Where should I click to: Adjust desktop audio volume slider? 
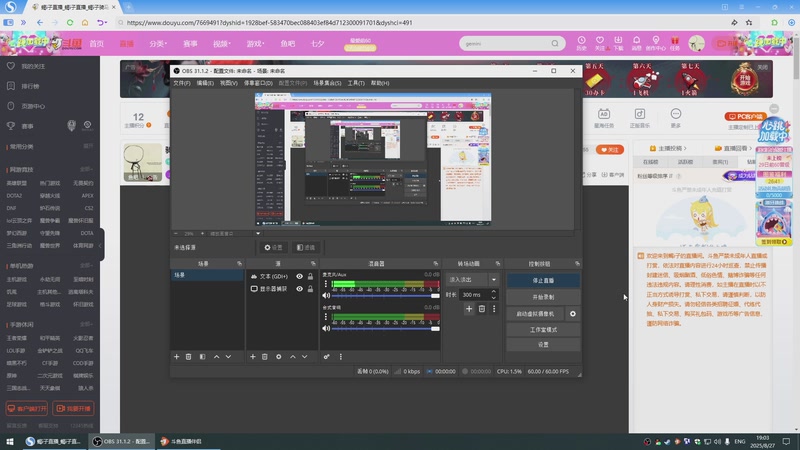(x=385, y=329)
